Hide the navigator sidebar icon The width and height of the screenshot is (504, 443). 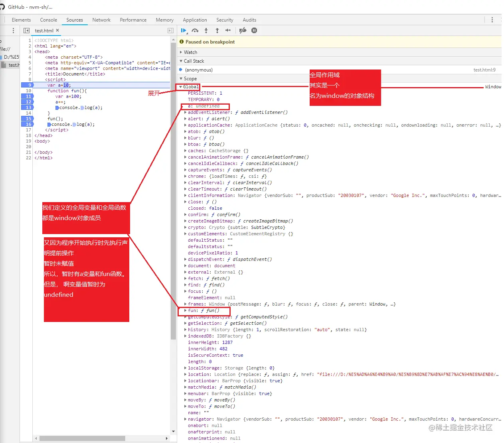point(26,30)
